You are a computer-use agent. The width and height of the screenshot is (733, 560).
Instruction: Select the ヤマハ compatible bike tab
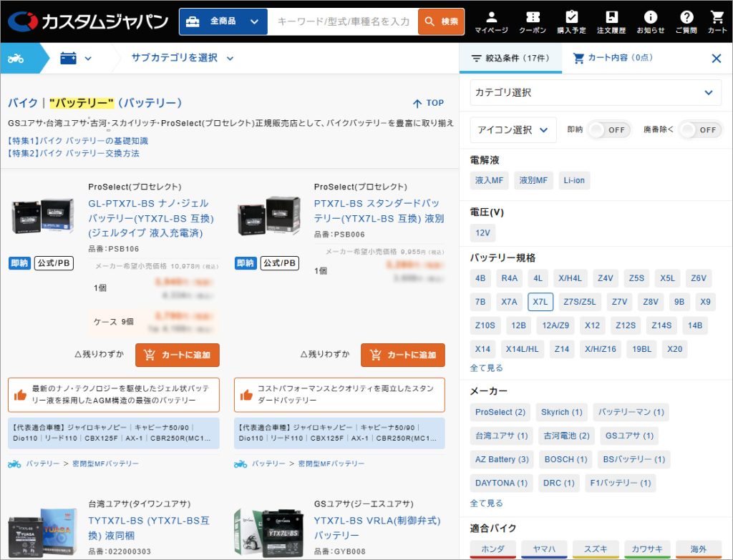point(544,549)
